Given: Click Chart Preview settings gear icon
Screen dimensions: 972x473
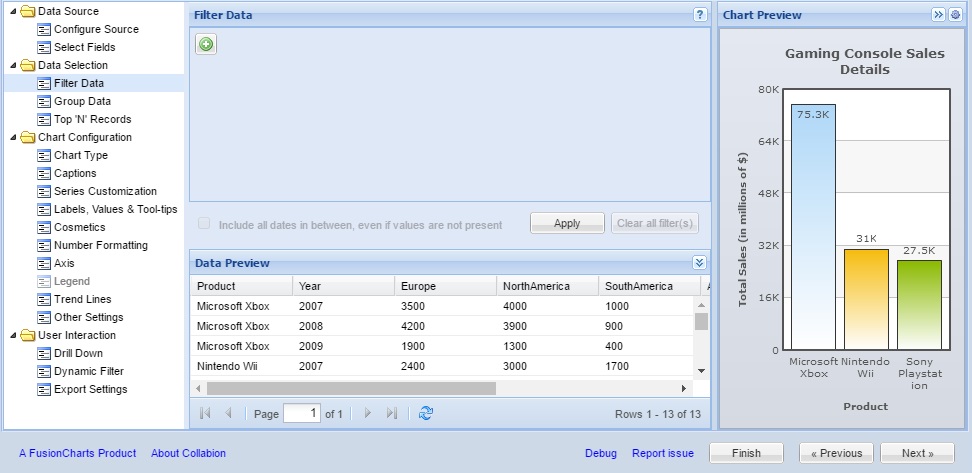Looking at the screenshot, I should (x=955, y=15).
